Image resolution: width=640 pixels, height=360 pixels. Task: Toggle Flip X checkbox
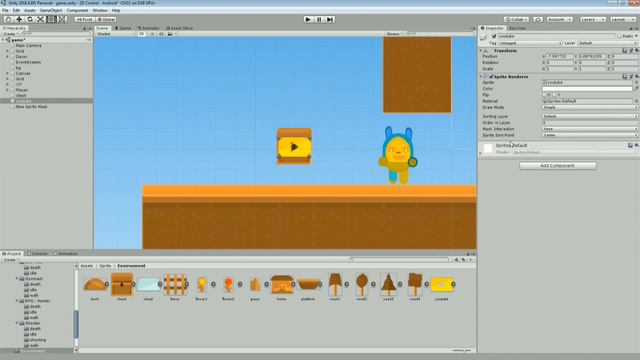click(x=544, y=95)
